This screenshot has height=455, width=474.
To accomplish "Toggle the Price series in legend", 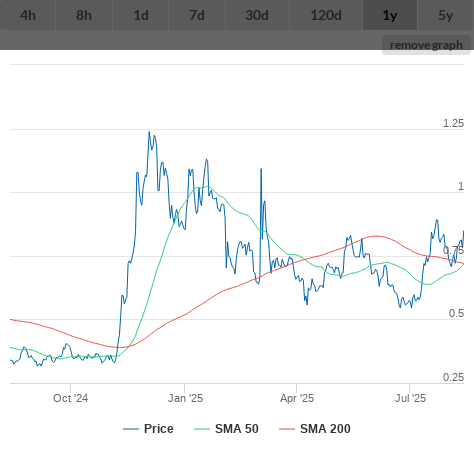I will (148, 429).
